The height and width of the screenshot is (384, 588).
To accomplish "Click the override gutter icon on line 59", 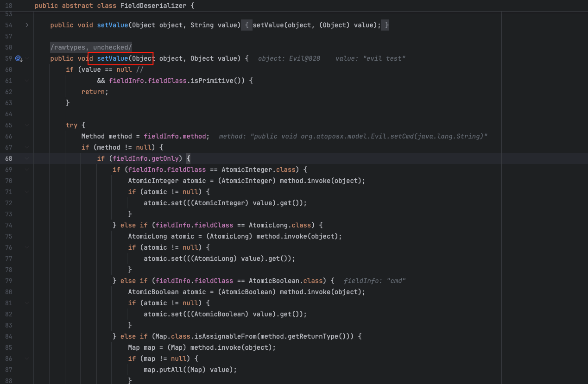I will pyautogui.click(x=18, y=58).
